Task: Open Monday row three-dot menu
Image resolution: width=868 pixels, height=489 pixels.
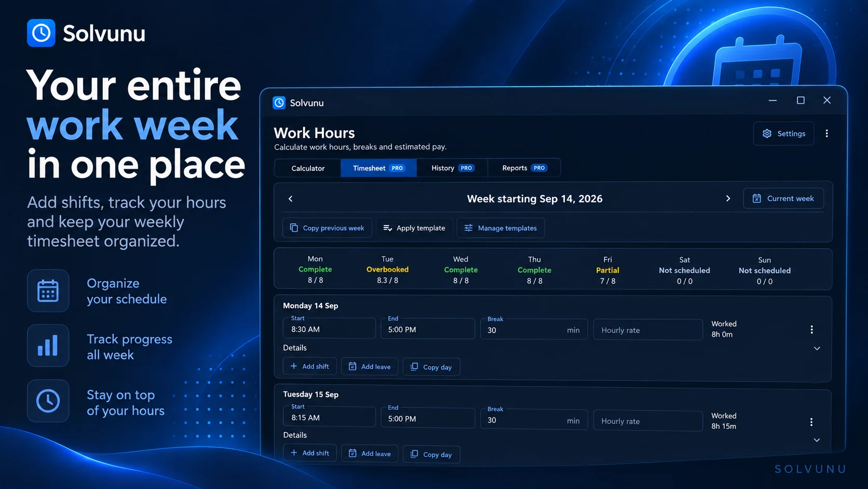Action: pyautogui.click(x=811, y=329)
